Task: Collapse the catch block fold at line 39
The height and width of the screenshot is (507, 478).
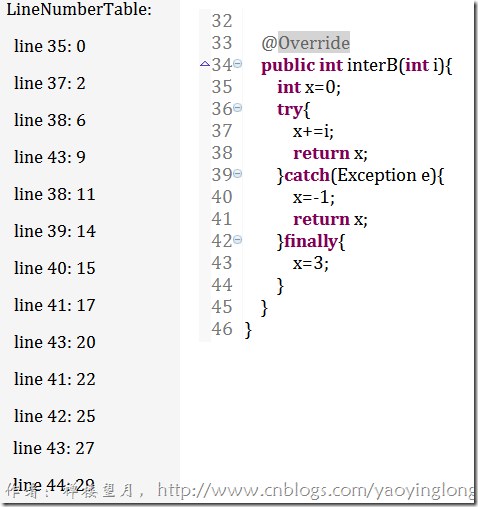Action: point(237,174)
